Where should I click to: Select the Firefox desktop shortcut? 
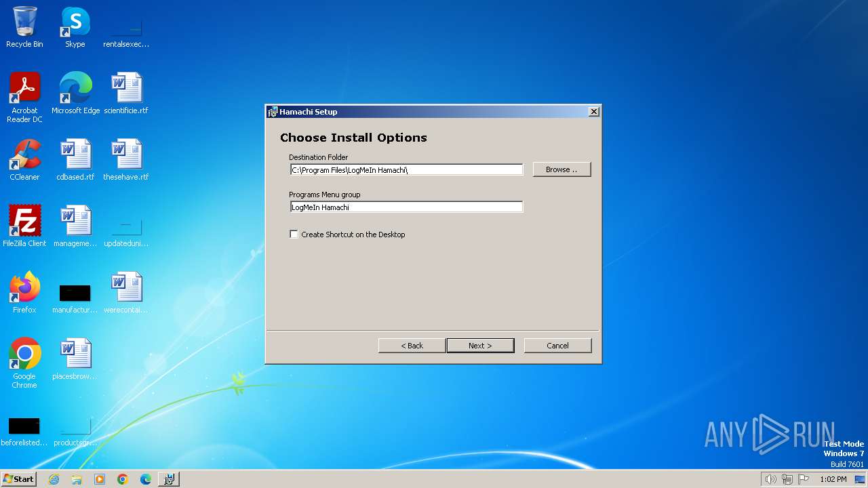[24, 293]
